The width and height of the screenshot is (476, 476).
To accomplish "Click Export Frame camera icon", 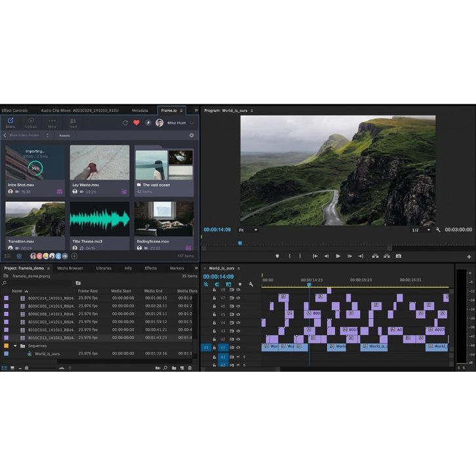I will tap(398, 256).
